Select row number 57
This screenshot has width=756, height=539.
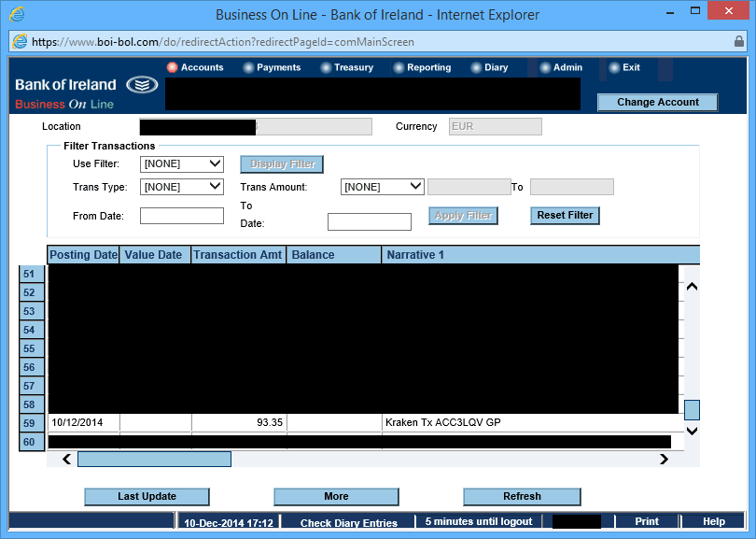(x=32, y=386)
